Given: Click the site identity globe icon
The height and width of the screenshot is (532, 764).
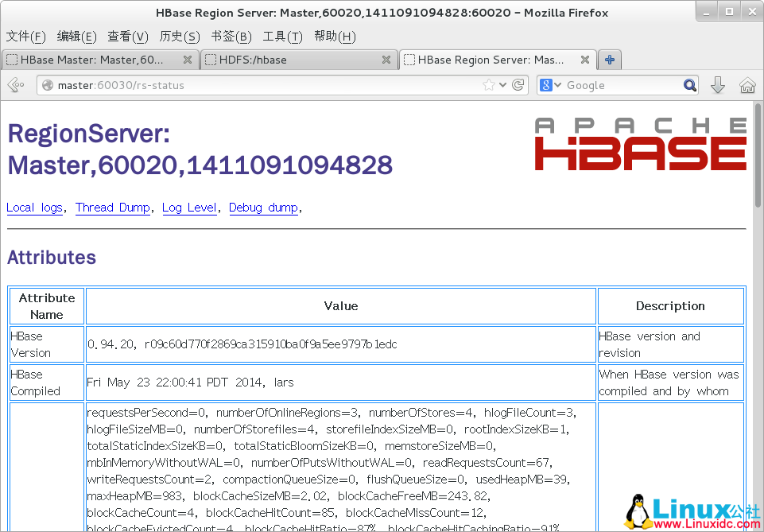Looking at the screenshot, I should click(x=48, y=85).
